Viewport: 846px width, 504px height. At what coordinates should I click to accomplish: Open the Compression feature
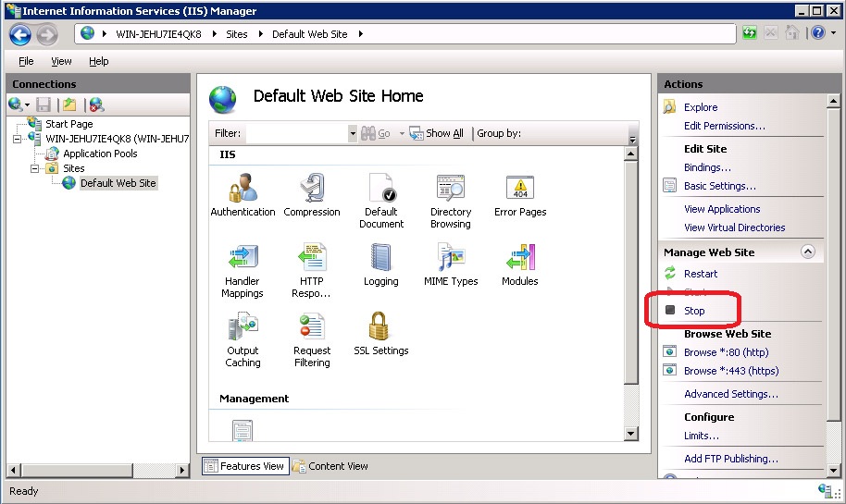pos(312,188)
